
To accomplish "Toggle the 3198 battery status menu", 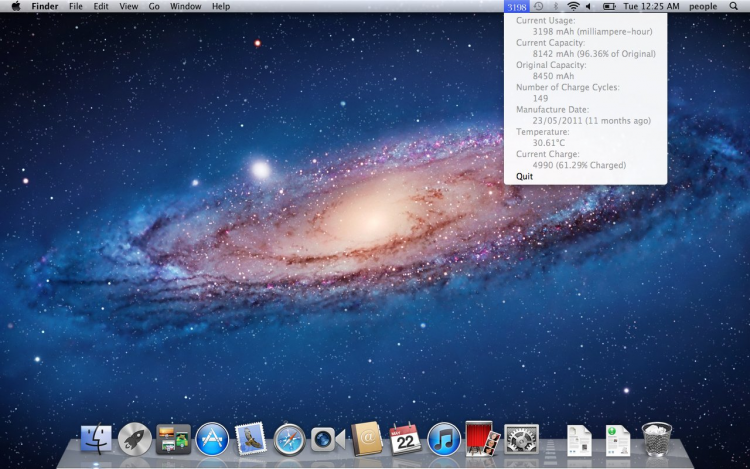I will (516, 6).
